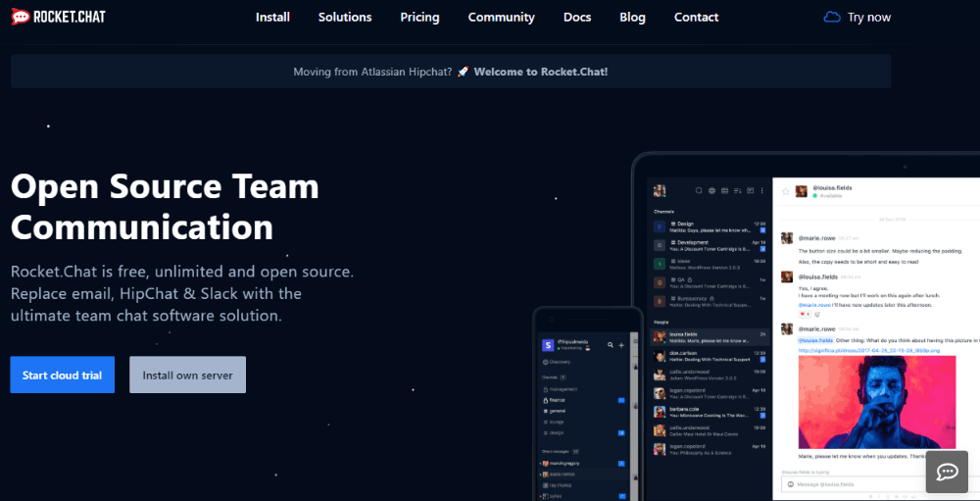Image resolution: width=980 pixels, height=501 pixels.
Task: Click the Try now cloud link
Action: coord(857,18)
